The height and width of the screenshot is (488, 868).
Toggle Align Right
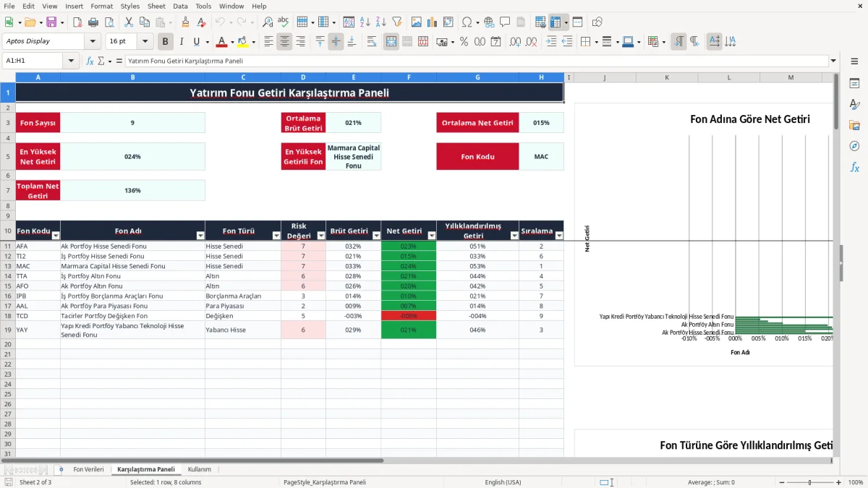pos(301,42)
